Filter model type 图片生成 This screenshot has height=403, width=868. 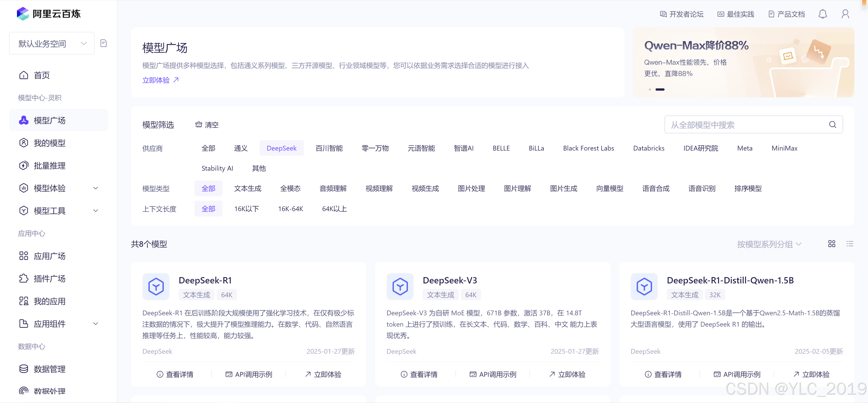coord(563,188)
